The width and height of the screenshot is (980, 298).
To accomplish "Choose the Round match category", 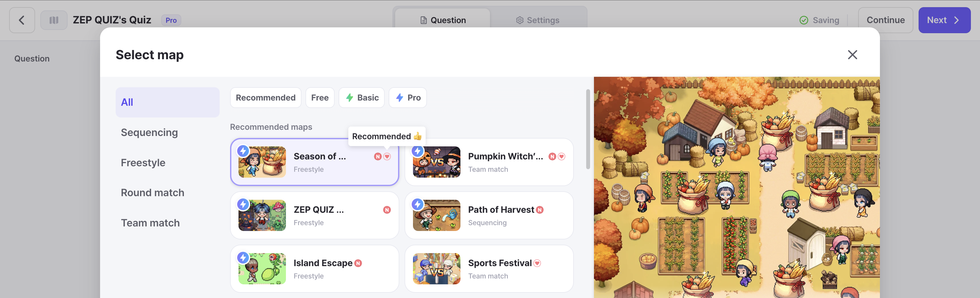I will pyautogui.click(x=152, y=193).
